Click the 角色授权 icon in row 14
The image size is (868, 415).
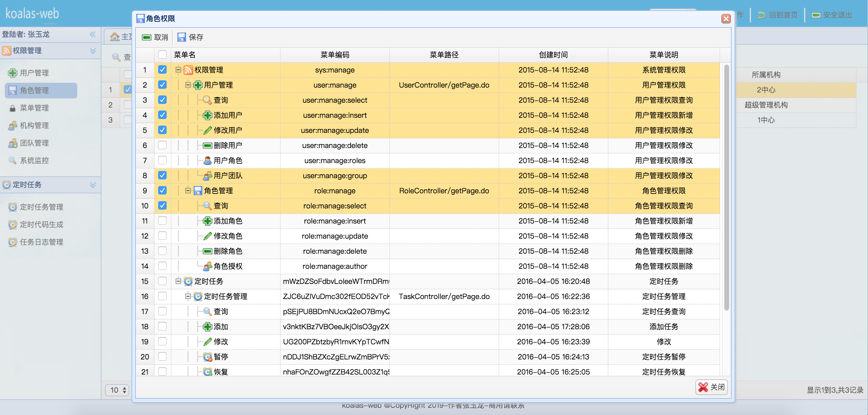(x=207, y=266)
